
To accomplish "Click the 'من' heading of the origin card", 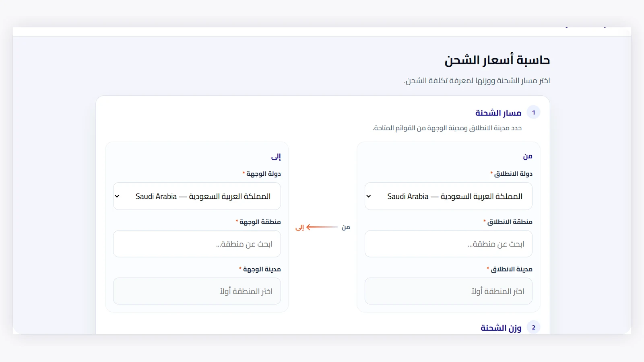I will (x=528, y=156).
